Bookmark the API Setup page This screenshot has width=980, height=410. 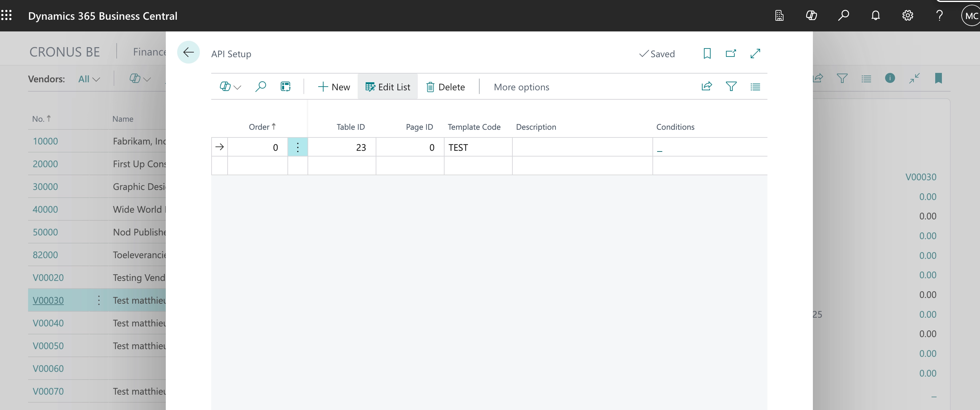point(707,54)
